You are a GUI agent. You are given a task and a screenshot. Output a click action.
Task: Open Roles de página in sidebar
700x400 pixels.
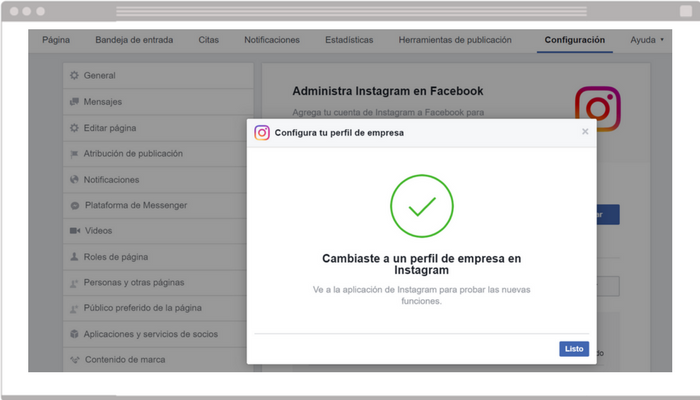155,257
